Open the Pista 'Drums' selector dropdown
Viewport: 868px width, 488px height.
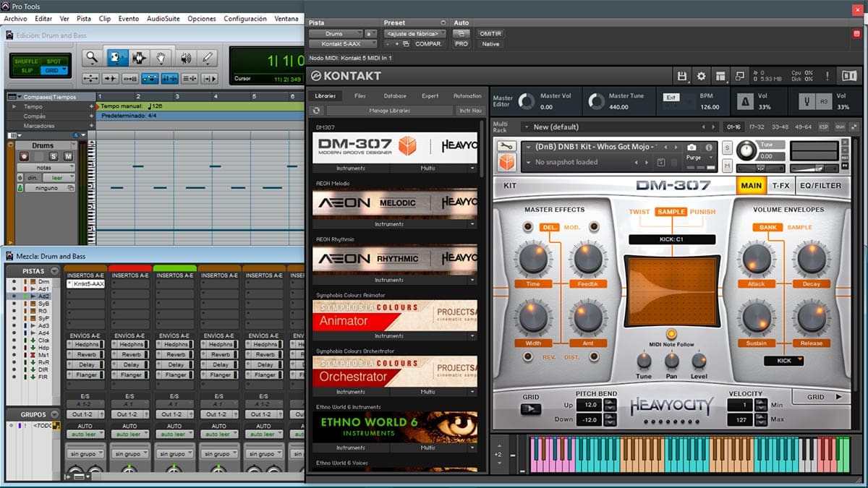335,34
